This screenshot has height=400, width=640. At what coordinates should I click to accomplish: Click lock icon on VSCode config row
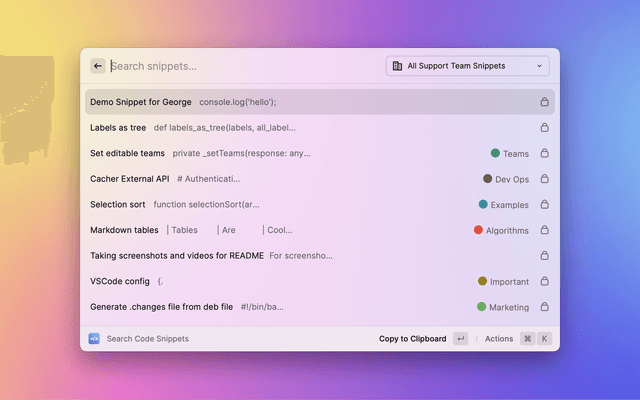pyautogui.click(x=545, y=281)
